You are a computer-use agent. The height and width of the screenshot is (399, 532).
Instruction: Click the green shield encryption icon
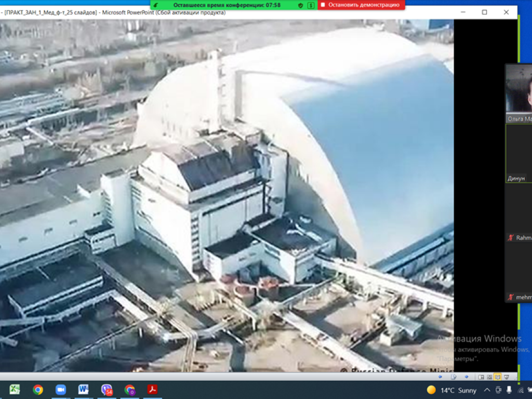point(300,5)
